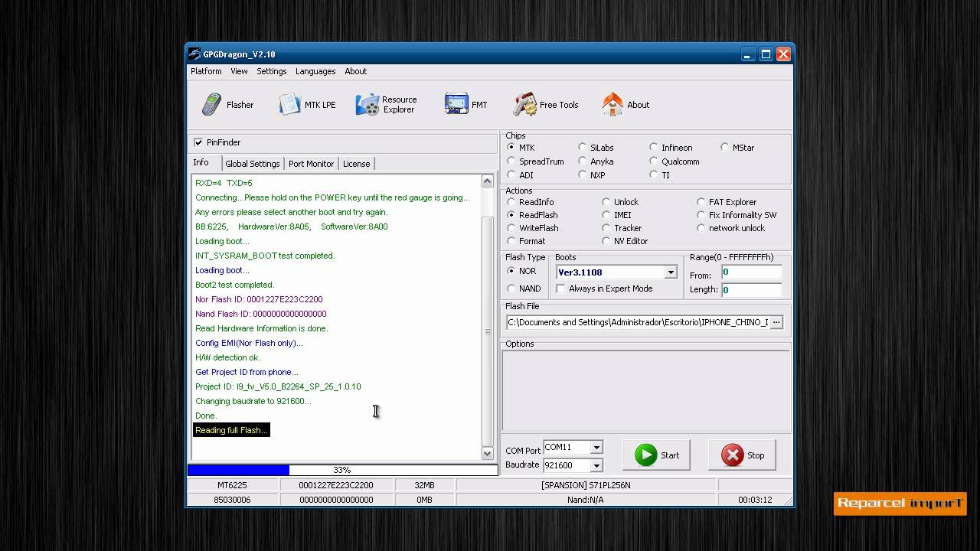
Task: Click the red Stop cross icon
Action: [733, 455]
